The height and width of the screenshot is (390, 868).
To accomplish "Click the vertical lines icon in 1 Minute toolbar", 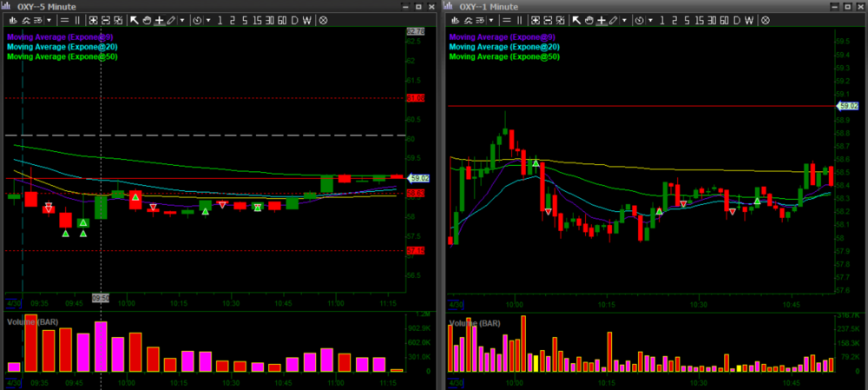I will pyautogui.click(x=518, y=19).
